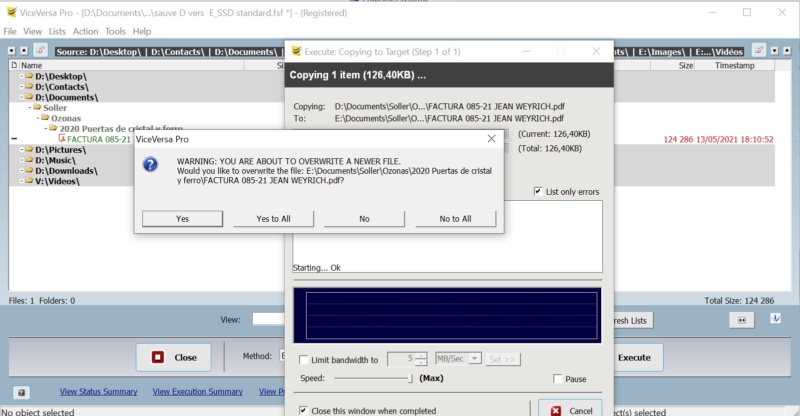
Task: Select the red 13/05/2021 18:10:52 timestamp entry
Action: (x=734, y=139)
